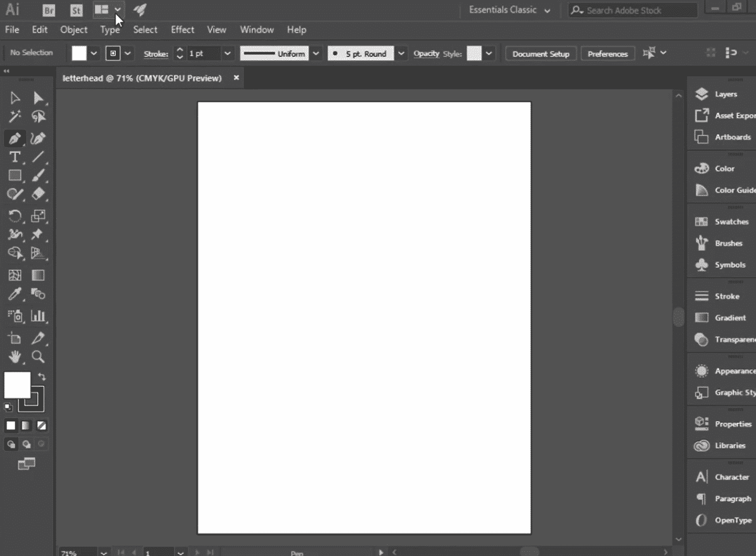Switch to the letterhead document tab
Image resolution: width=756 pixels, height=556 pixels.
[x=142, y=78]
